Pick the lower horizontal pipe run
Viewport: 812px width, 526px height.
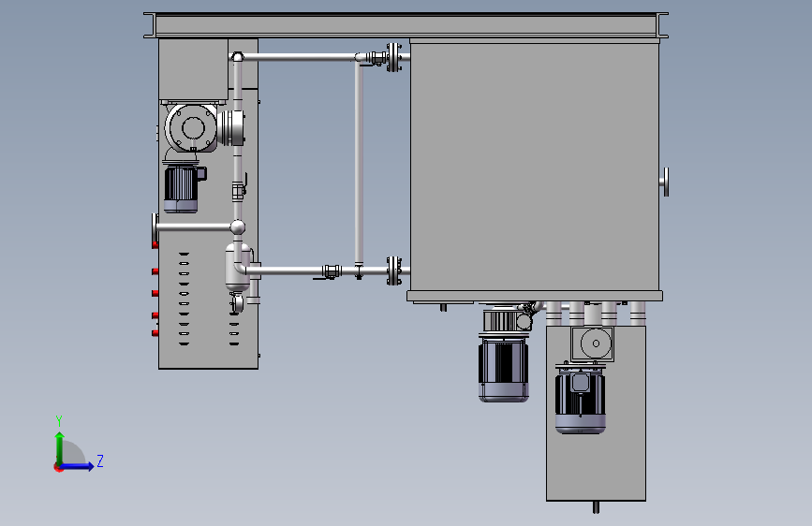coord(284,270)
